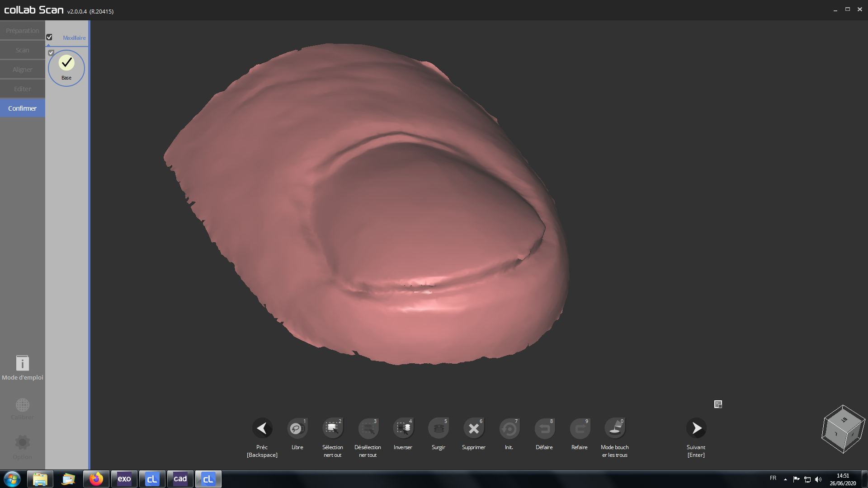This screenshot has width=868, height=488.
Task: Toggle the small Base scan checkbox
Action: [x=51, y=53]
